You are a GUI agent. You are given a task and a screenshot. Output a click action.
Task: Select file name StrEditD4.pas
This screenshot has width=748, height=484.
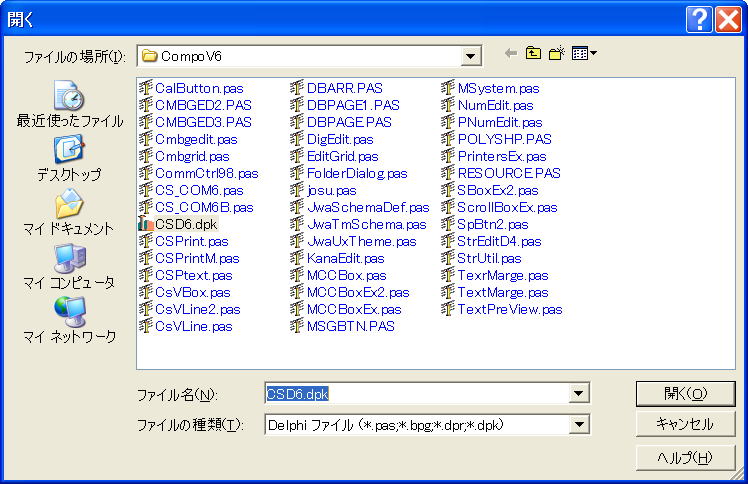[499, 241]
